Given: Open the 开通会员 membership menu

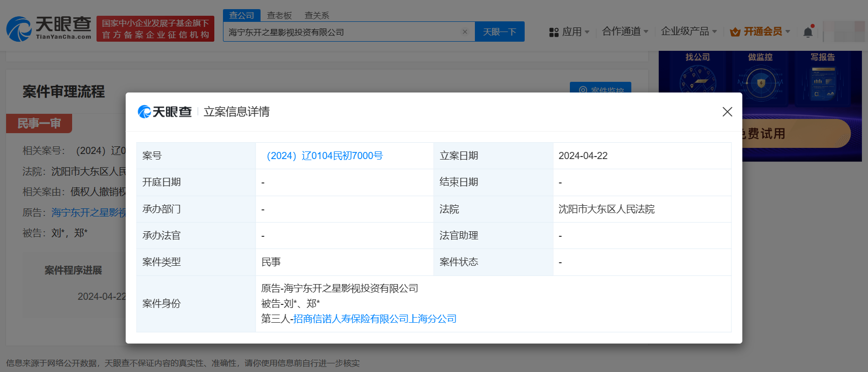Looking at the screenshot, I should pos(760,32).
